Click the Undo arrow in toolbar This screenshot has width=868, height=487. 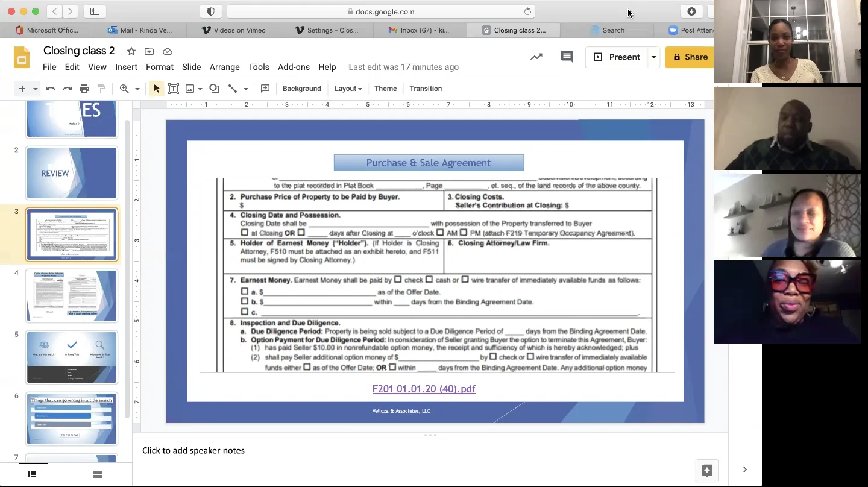pos(51,89)
